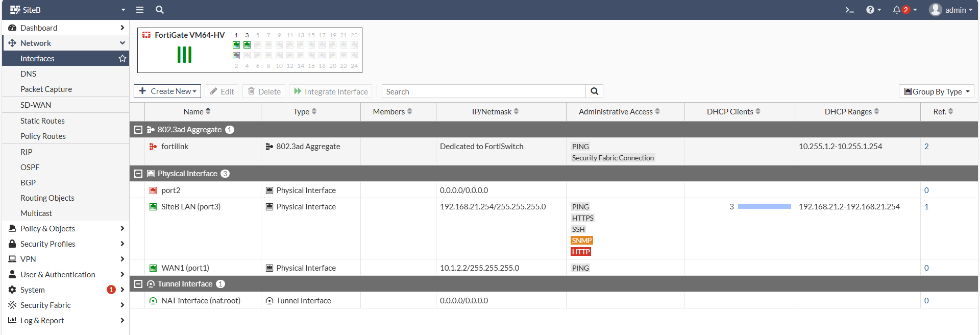980x335 pixels.
Task: Open fortilink reference count 2
Action: pos(926,146)
